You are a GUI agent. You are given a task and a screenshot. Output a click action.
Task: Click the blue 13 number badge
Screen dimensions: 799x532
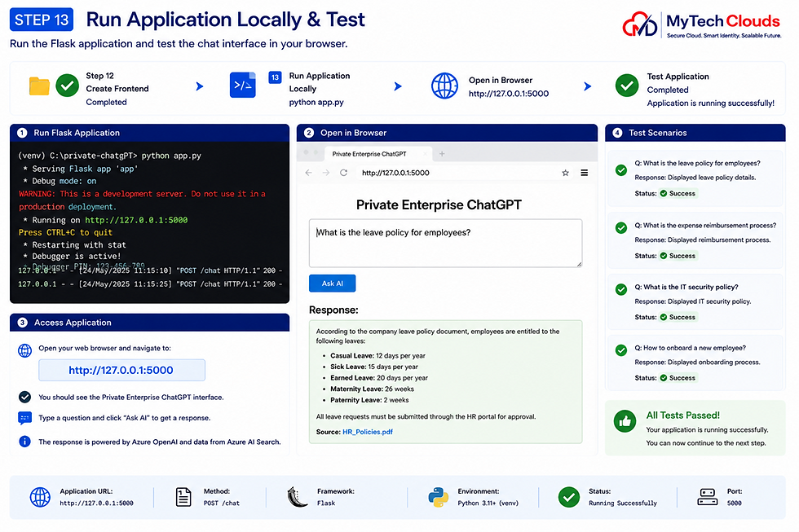point(276,77)
